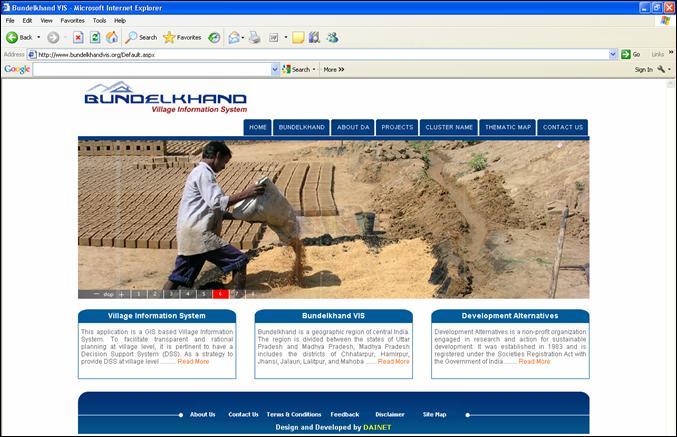The image size is (677, 437).
Task: Click the Windows flag logo icon
Action: 665,21
